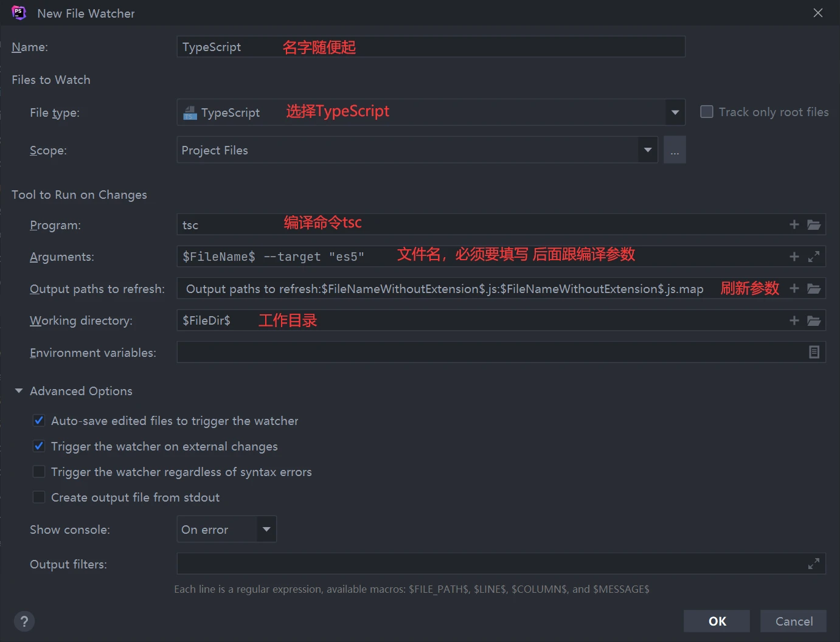Change the Show console dropdown

[x=266, y=529]
